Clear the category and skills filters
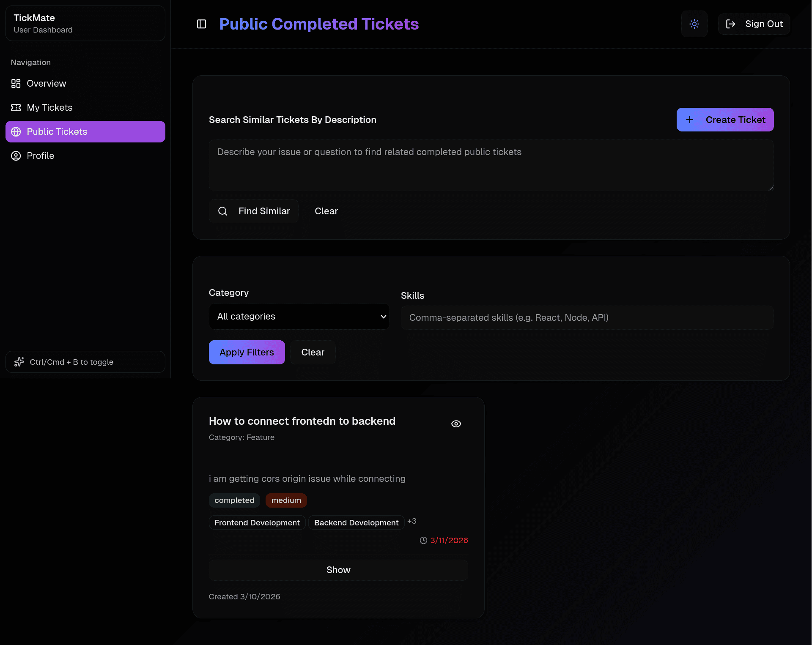812x645 pixels. coord(313,353)
